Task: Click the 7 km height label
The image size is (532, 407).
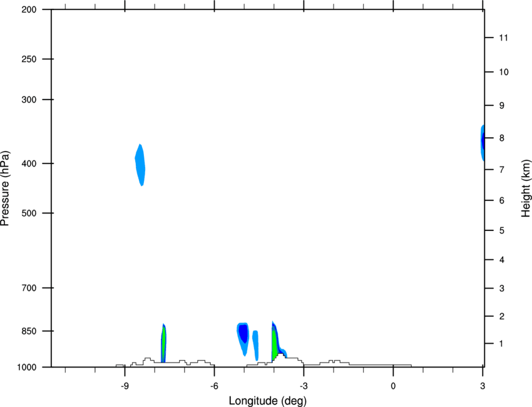Action: coord(501,170)
